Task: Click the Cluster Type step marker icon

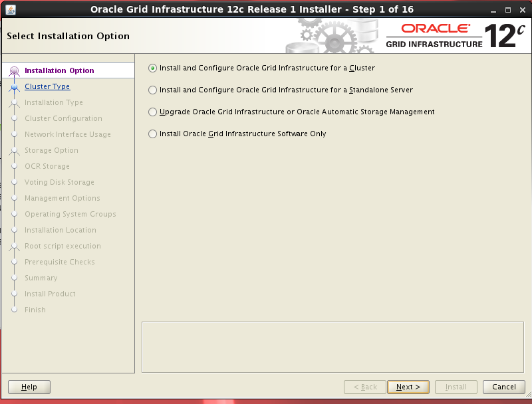Action: click(14, 87)
